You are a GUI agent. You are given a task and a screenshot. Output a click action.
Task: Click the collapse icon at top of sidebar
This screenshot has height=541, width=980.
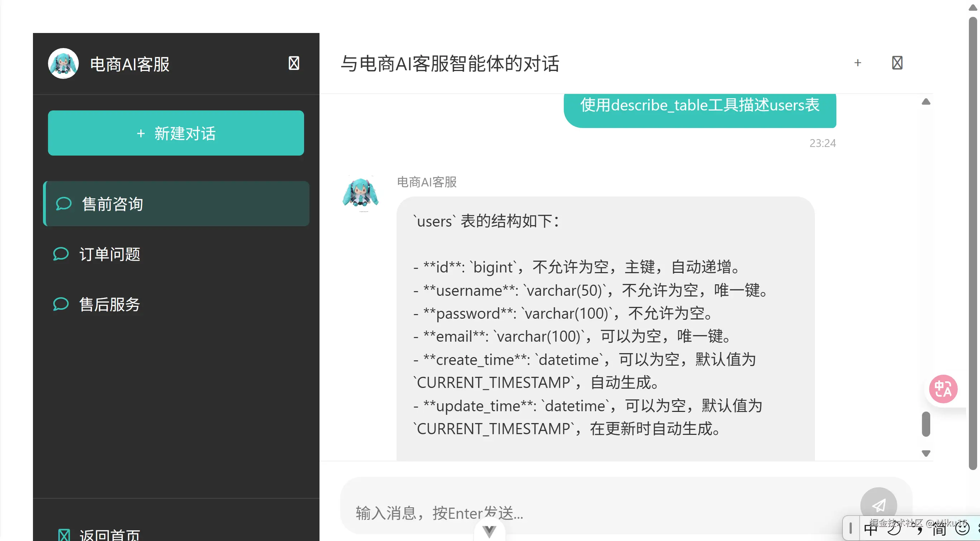(x=293, y=63)
